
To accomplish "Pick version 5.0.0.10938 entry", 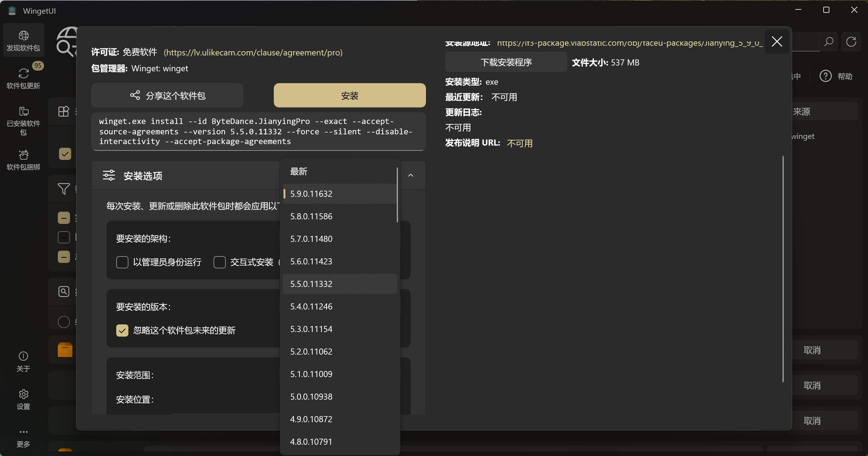I will coord(340,396).
